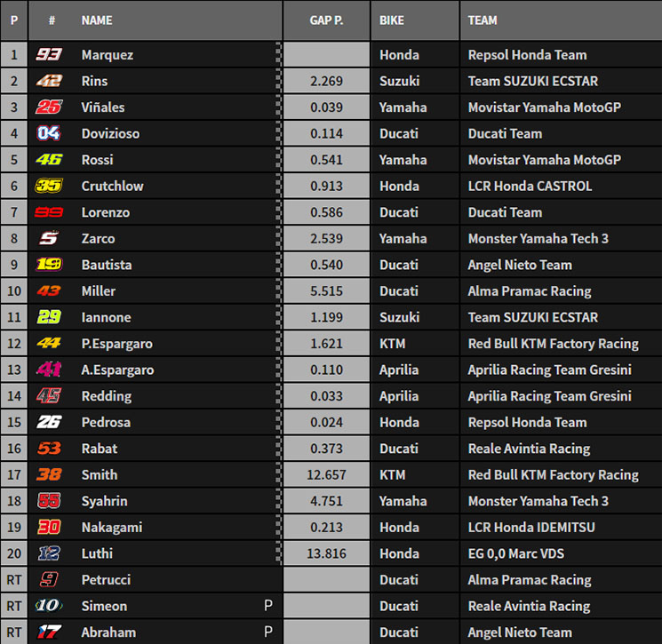The height and width of the screenshot is (644, 662).
Task: Select Rossi's yellow 46 number logo
Action: pos(49,160)
